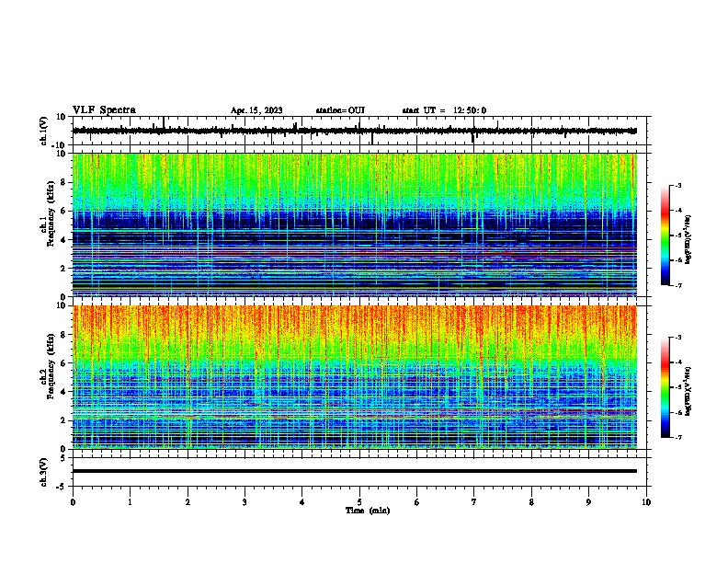Click the time axis tick label "7"

pyautogui.click(x=474, y=502)
